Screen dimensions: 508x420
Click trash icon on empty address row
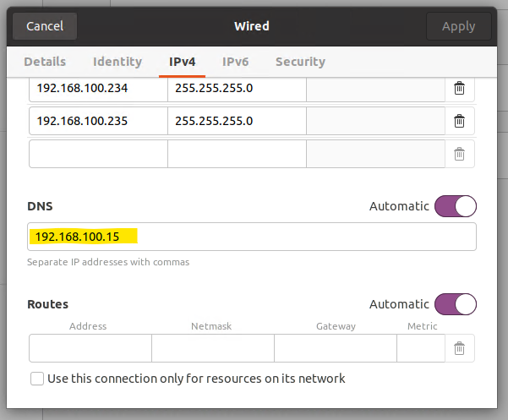(x=459, y=154)
